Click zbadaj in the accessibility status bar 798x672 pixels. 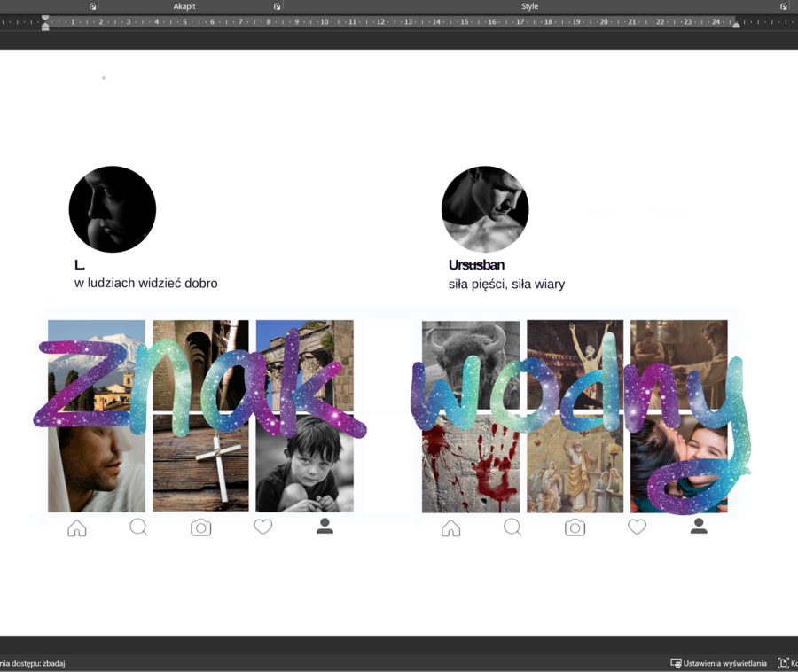pos(55,662)
